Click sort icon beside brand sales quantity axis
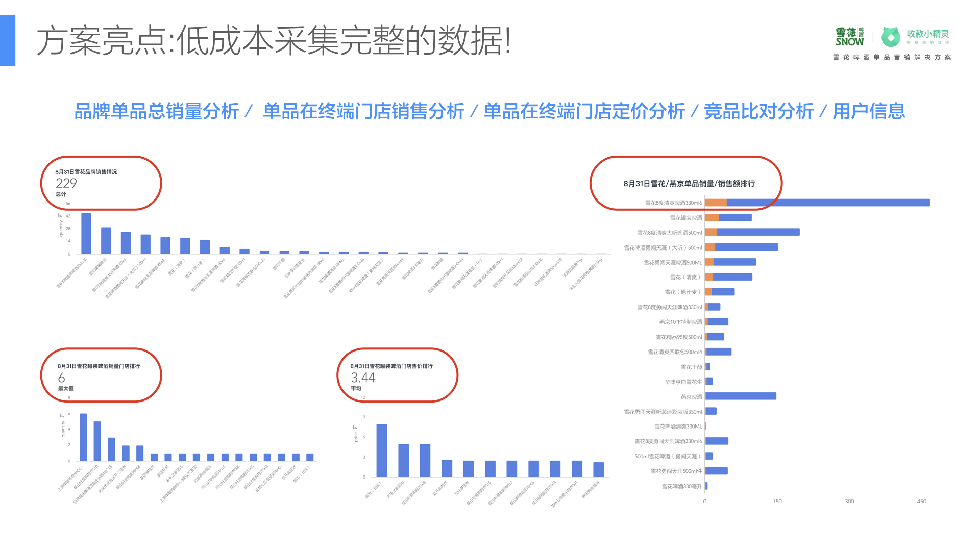 click(60, 215)
